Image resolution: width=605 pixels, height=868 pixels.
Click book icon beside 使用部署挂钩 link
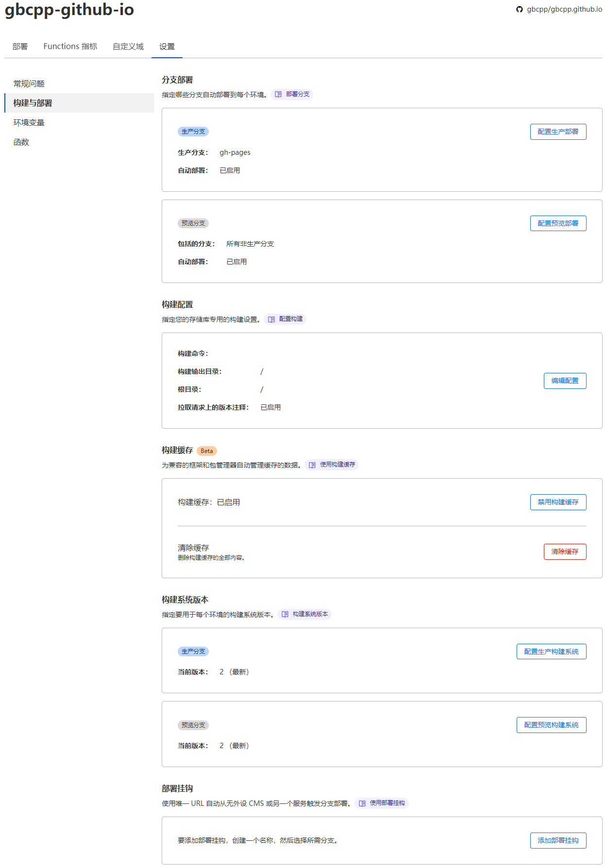[362, 803]
